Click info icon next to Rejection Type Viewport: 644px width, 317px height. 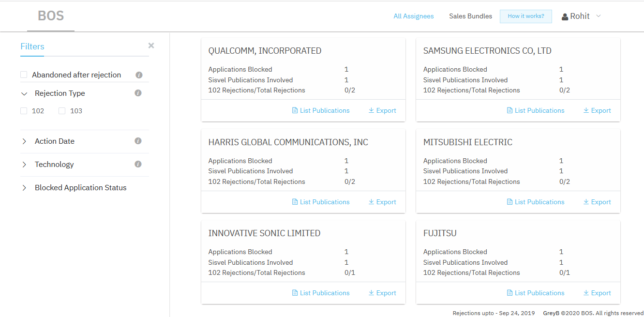click(138, 93)
